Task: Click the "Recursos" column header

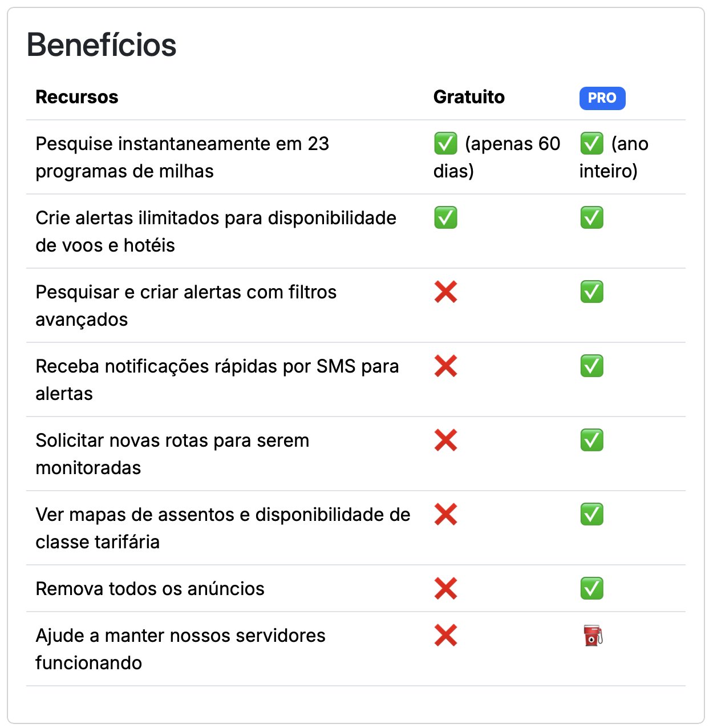Action: 77,97
